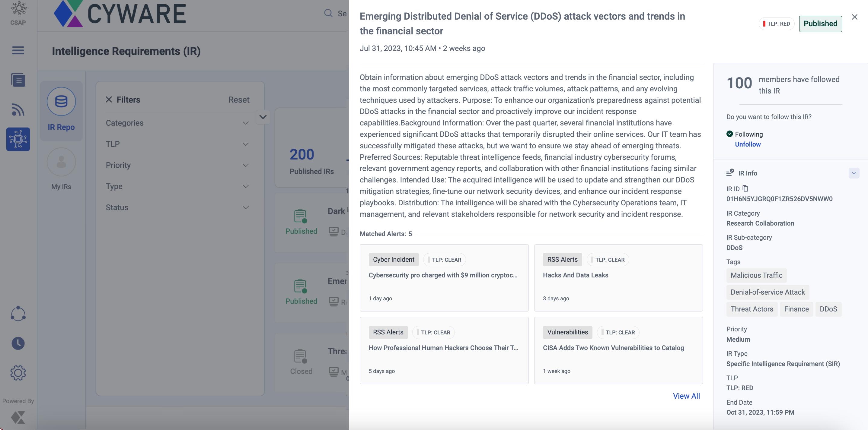
Task: Click the Cyware header logo
Action: pos(120,14)
